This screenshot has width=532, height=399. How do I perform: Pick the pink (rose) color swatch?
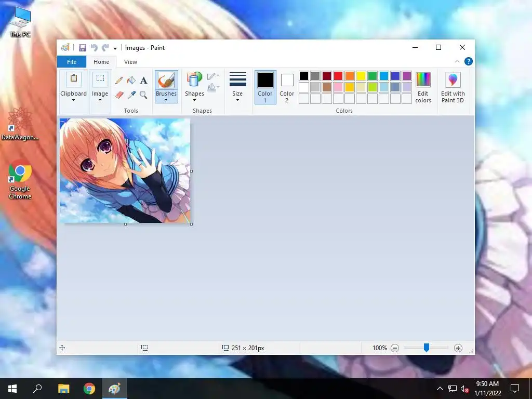[338, 87]
